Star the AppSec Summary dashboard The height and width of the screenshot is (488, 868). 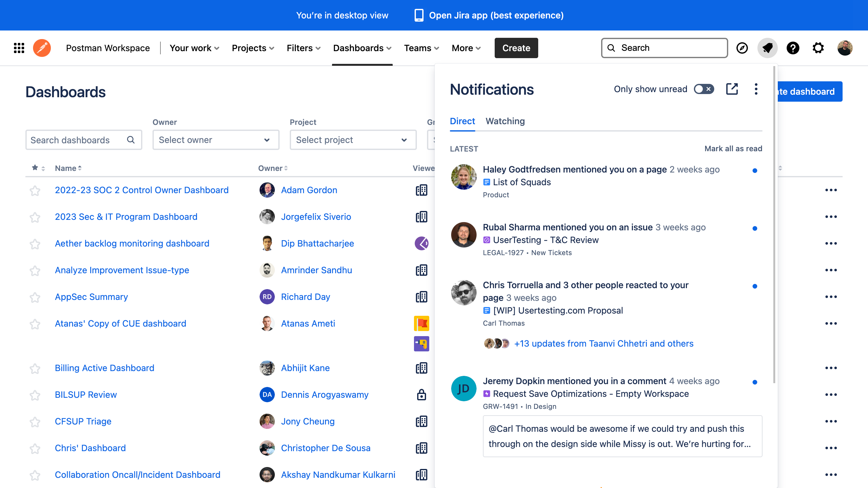[35, 297]
